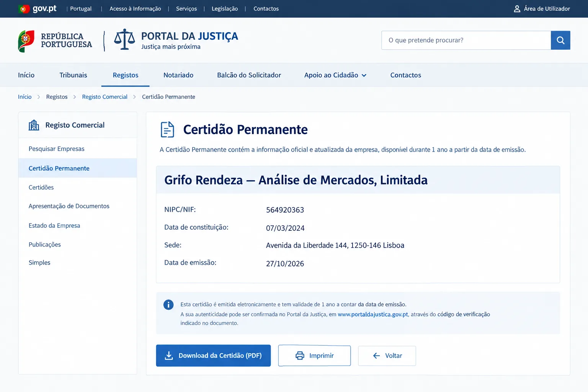
Task: Click the blue info circle icon
Action: [x=168, y=305]
